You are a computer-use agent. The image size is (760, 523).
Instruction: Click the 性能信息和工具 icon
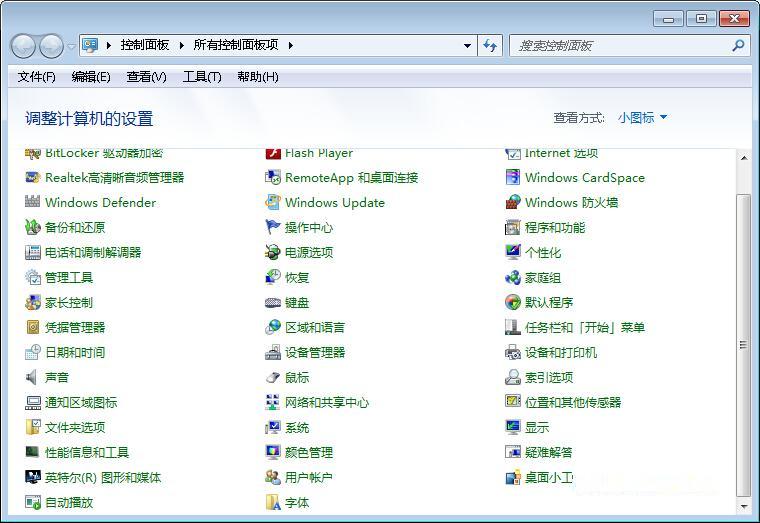pos(32,452)
